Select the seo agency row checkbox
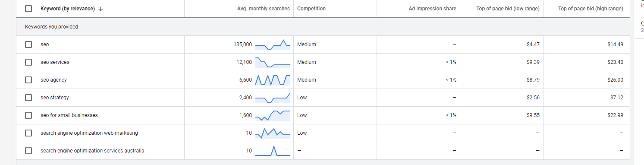Screen dimensions: 644x165 tap(28, 80)
